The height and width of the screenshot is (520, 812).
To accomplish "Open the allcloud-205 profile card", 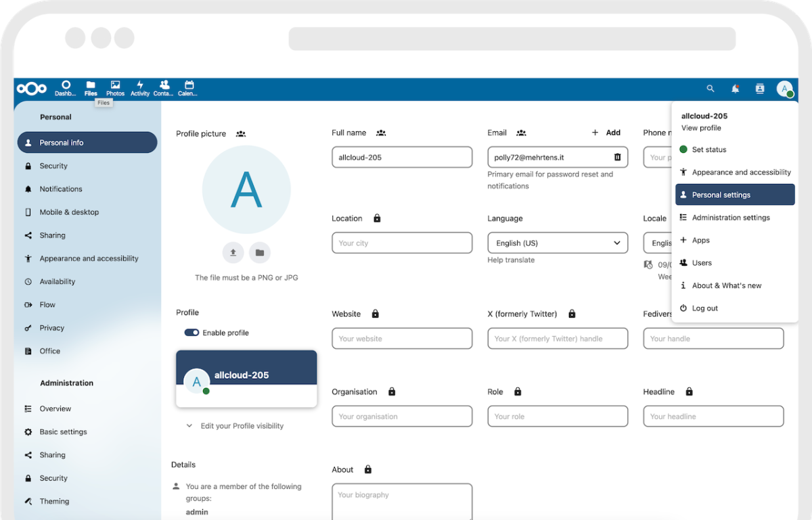I will [246, 379].
